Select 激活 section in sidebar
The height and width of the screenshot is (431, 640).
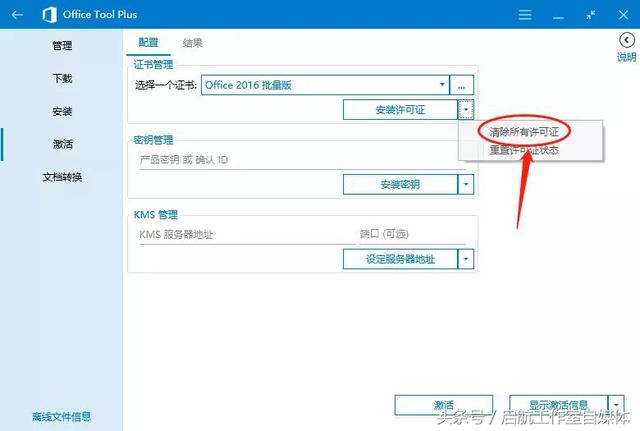click(x=62, y=144)
